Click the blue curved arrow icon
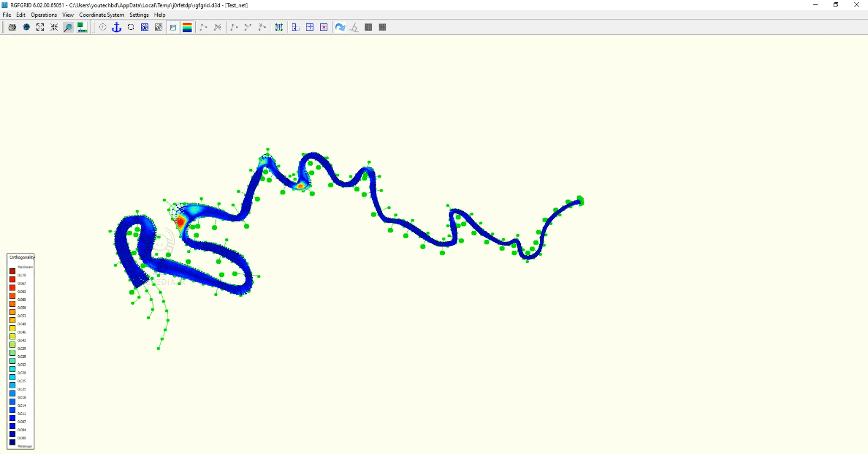This screenshot has height=454, width=868. click(x=340, y=27)
